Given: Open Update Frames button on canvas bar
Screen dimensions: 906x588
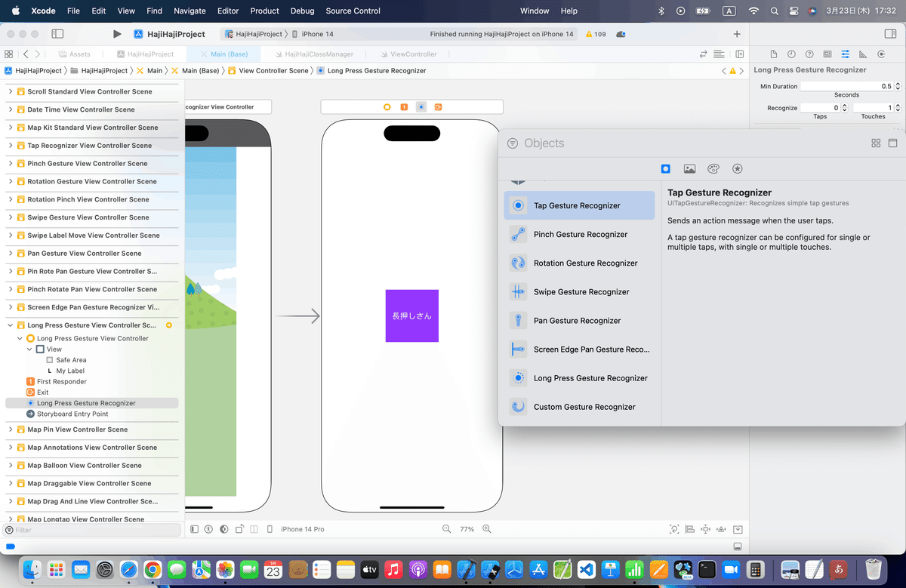Looking at the screenshot, I should point(674,529).
